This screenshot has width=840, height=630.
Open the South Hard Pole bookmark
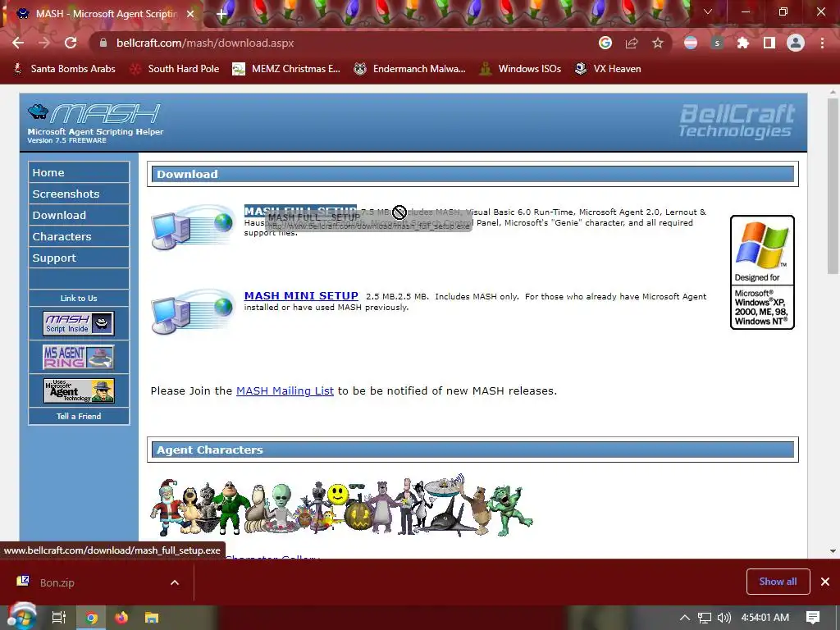[x=176, y=69]
